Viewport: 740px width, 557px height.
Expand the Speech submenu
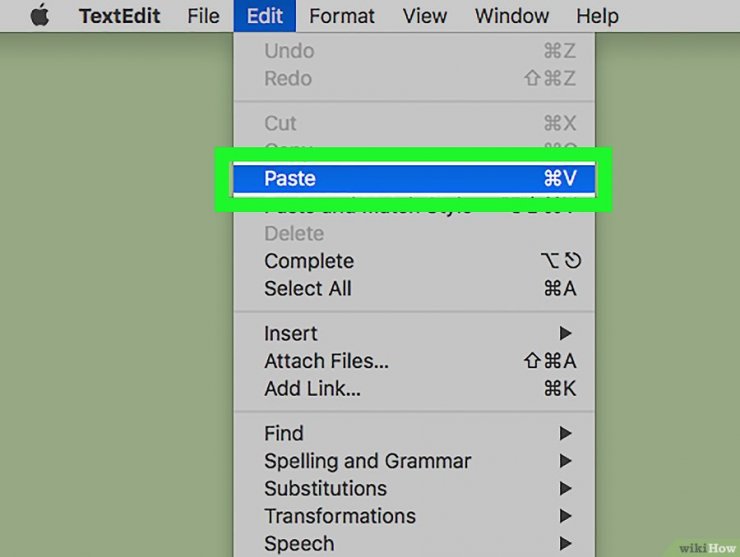click(x=414, y=544)
